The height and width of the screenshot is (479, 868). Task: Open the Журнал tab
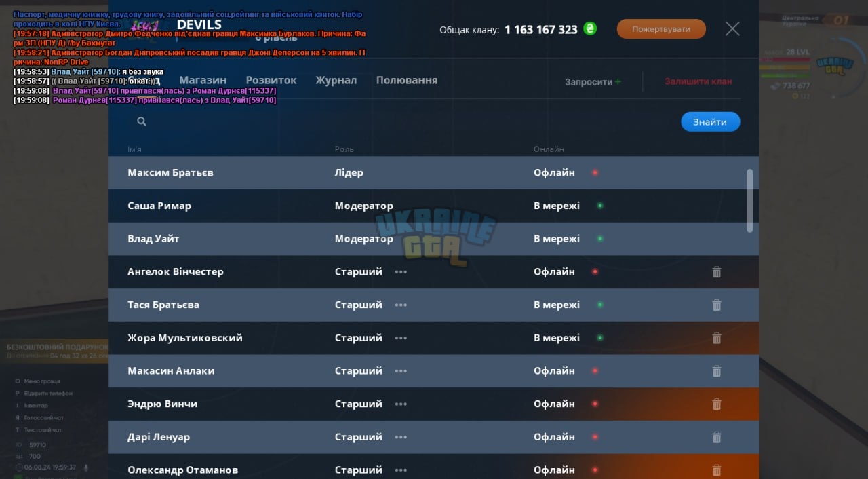pyautogui.click(x=336, y=80)
